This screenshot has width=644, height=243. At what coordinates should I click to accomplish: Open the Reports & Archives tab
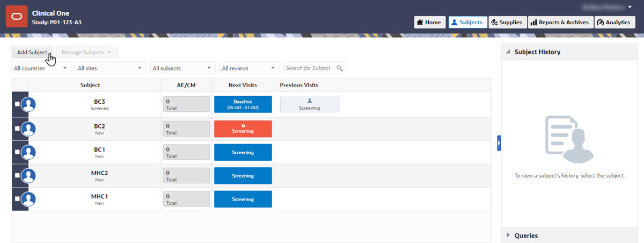tap(560, 22)
